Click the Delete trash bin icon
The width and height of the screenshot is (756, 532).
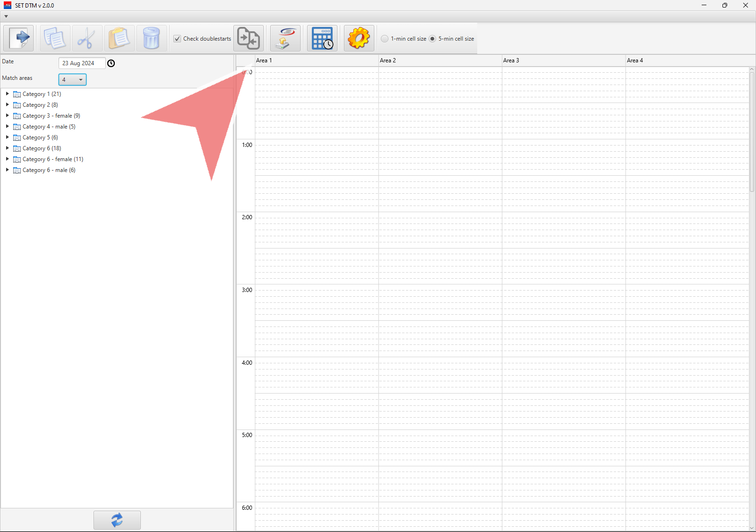[151, 38]
